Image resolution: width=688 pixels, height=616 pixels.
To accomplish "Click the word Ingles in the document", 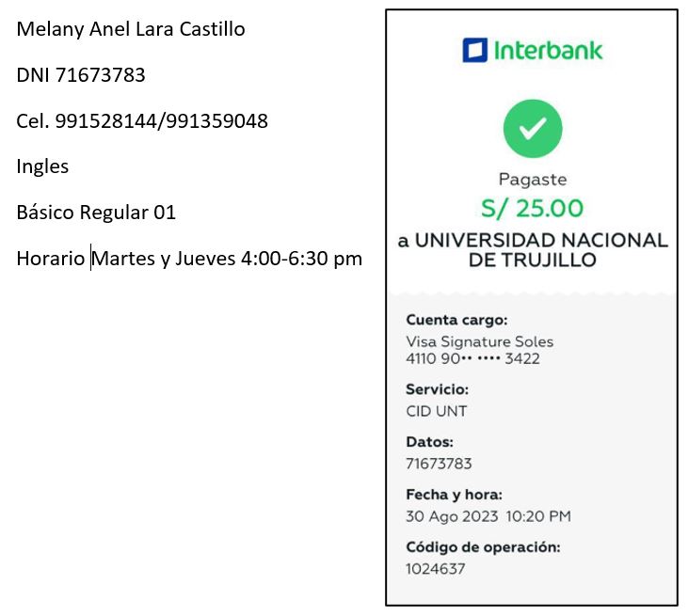I will pyautogui.click(x=42, y=166).
